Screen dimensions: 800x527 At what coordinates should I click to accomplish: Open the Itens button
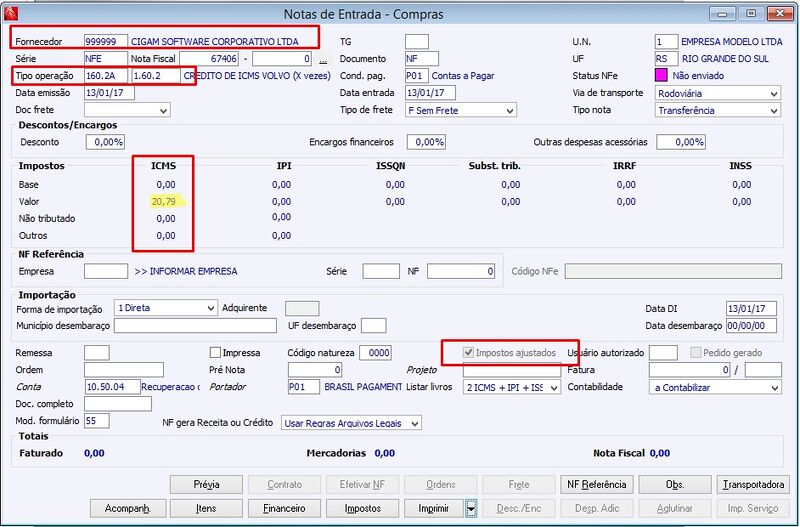(x=206, y=508)
